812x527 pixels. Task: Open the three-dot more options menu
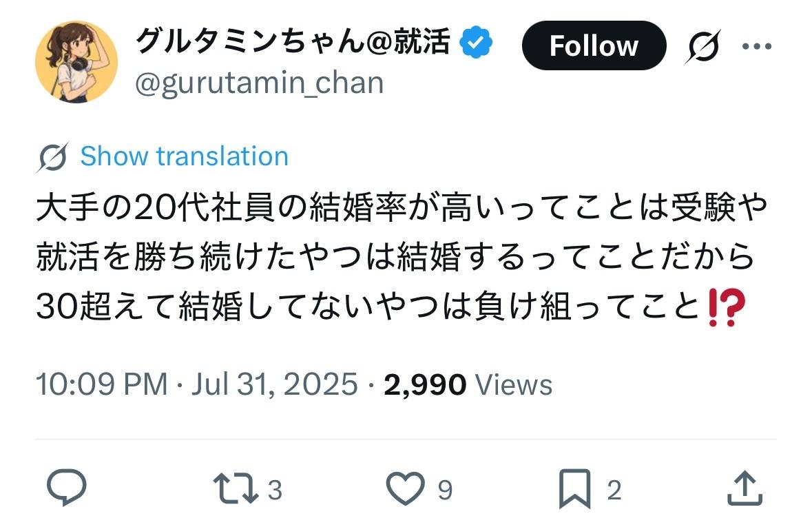click(x=756, y=46)
